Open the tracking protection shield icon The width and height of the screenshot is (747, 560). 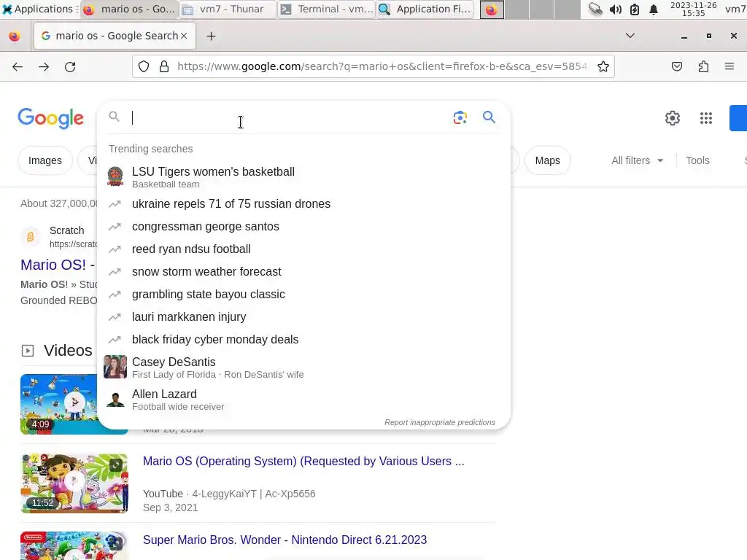coord(144,66)
